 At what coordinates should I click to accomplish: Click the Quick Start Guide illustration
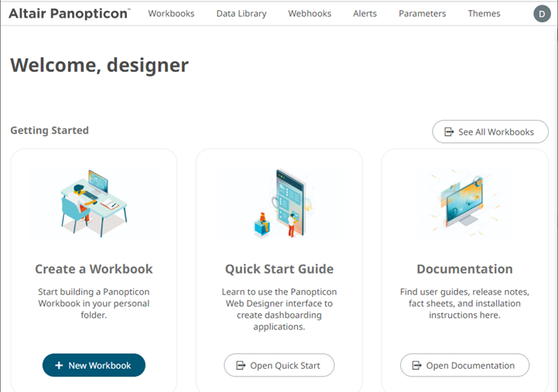point(279,203)
